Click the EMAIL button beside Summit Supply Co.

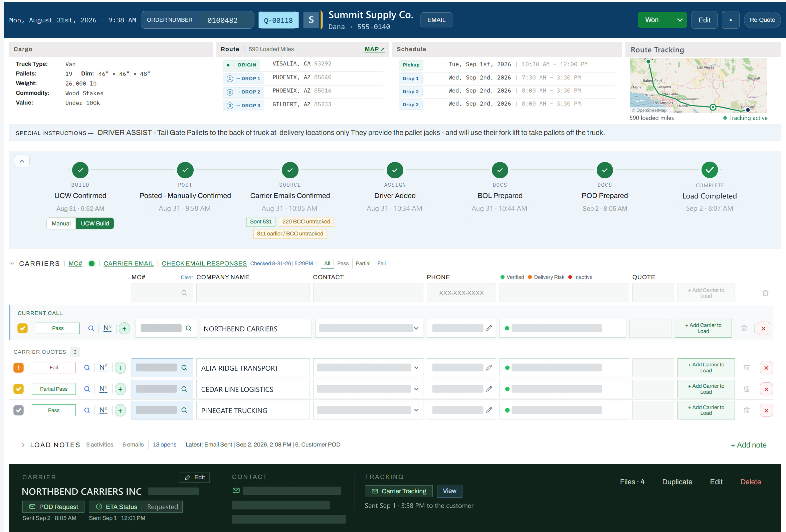(436, 20)
